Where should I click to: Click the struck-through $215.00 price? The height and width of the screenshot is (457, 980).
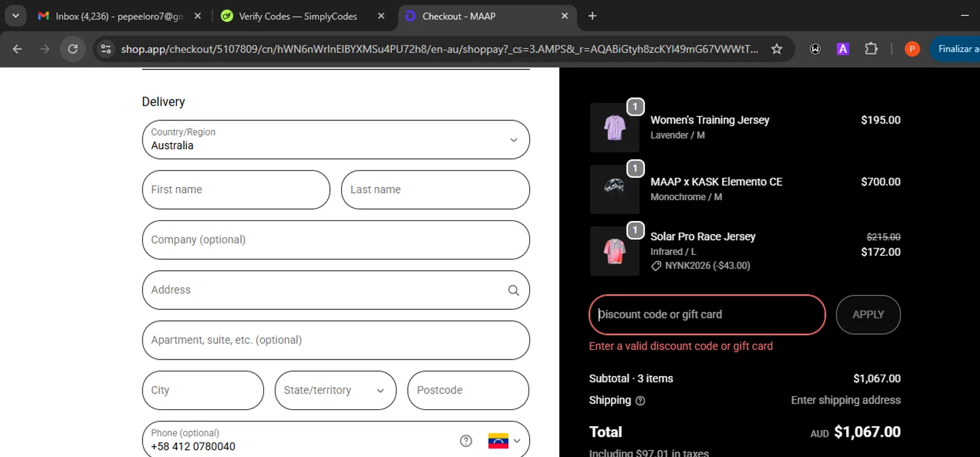coord(883,237)
